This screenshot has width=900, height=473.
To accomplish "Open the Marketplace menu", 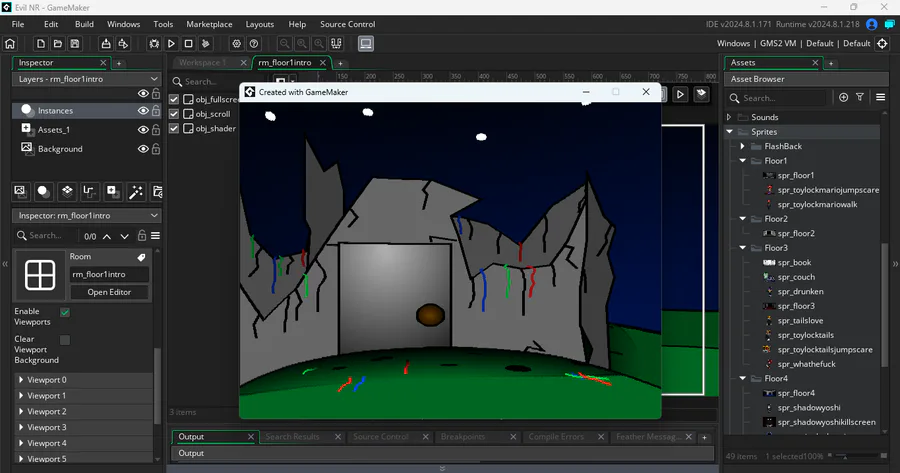I will pos(209,24).
